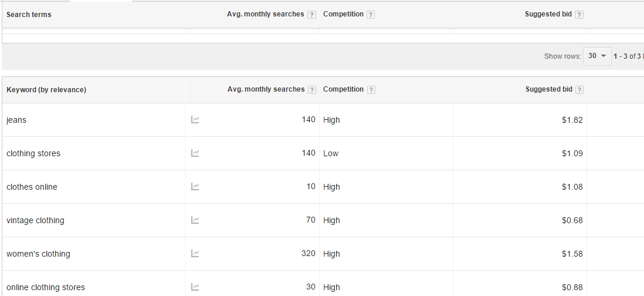Click help icon beside Avg. monthly searches in Keyword table header
The image size is (644, 296).
click(312, 90)
